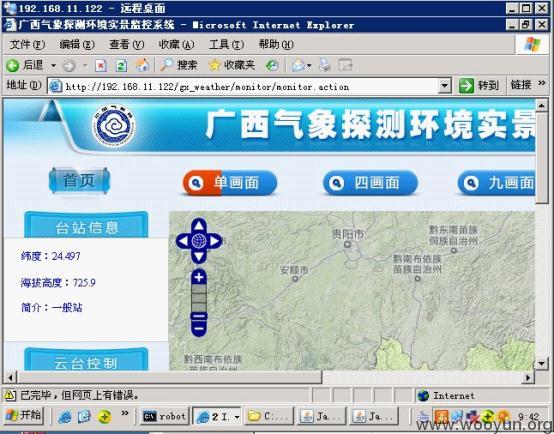Go to the browser Home icon
Viewport: 554px width, 434px height.
click(142, 65)
